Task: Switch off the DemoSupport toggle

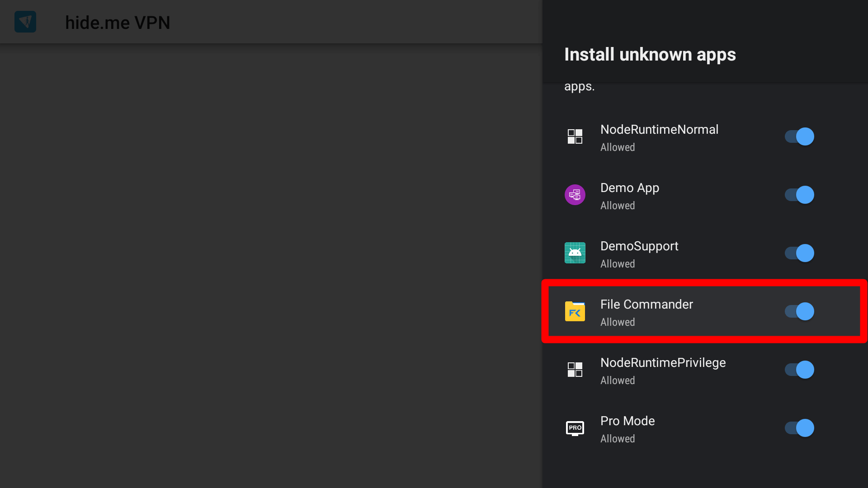Action: pos(799,253)
